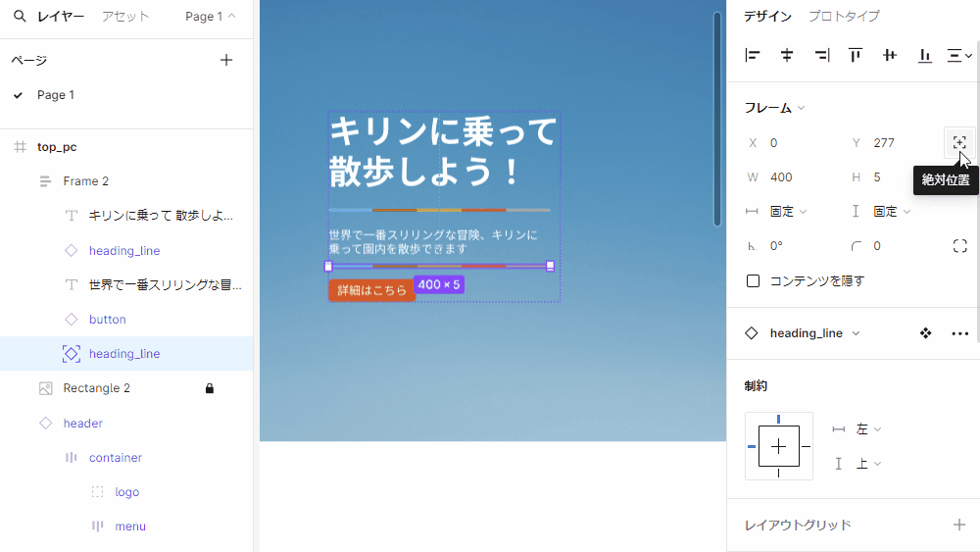This screenshot has width=980, height=552.
Task: Click the independent corners icon
Action: coord(960,246)
